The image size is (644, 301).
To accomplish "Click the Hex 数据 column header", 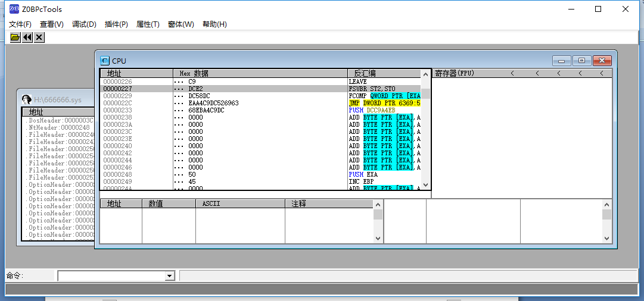I will click(x=260, y=73).
